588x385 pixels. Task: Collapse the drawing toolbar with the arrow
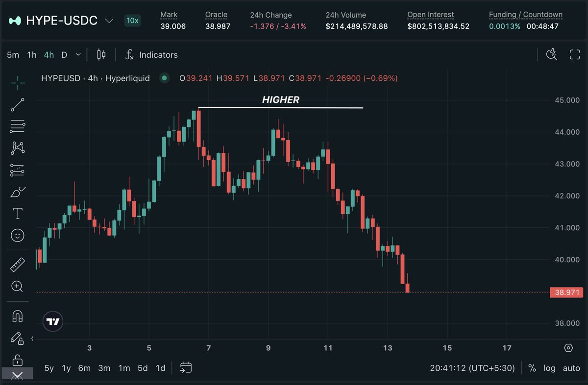point(33,338)
